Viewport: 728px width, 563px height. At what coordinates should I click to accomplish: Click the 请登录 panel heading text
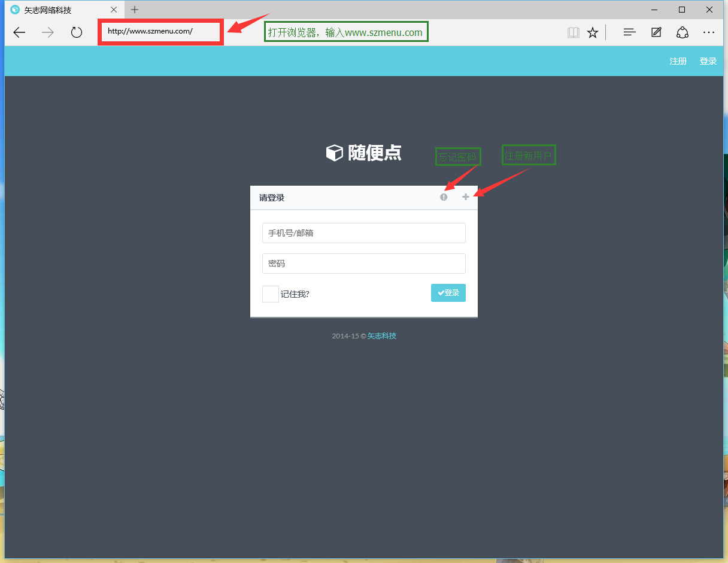[272, 198]
